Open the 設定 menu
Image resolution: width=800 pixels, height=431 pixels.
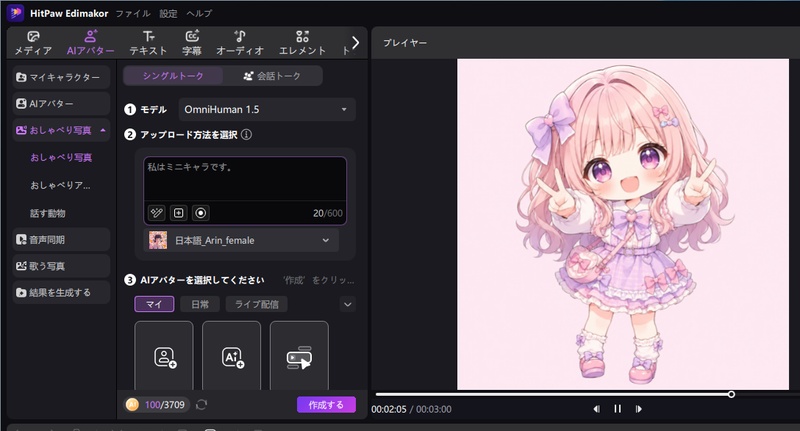pos(168,13)
